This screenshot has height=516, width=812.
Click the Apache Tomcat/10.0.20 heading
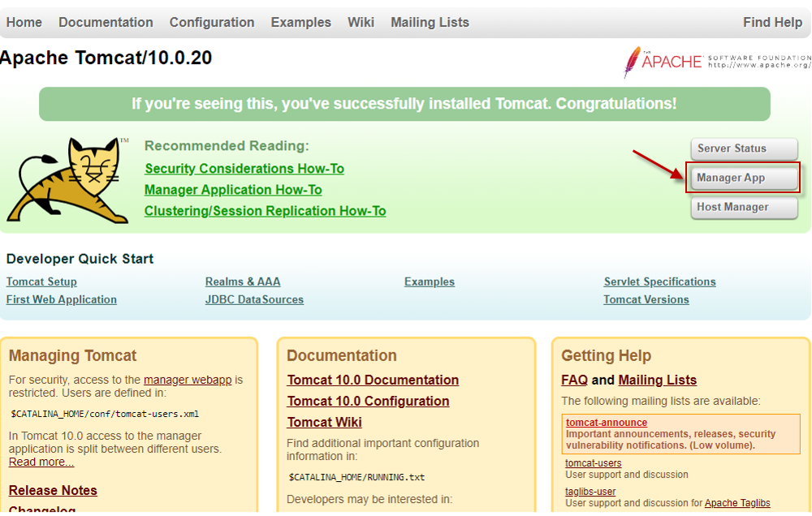point(106,58)
